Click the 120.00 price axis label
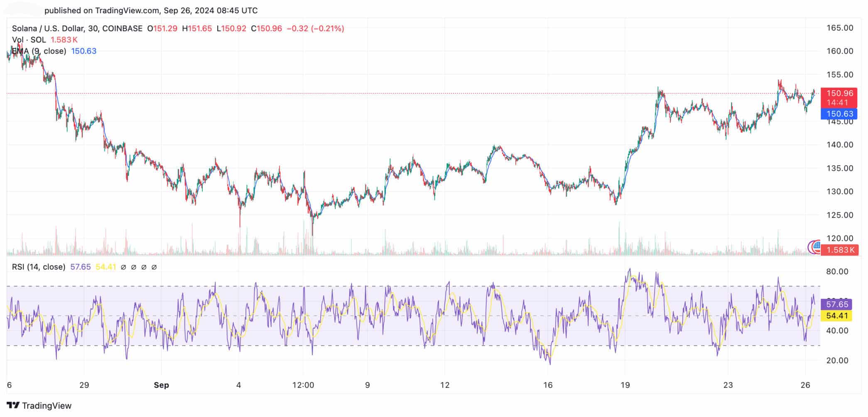 click(840, 238)
